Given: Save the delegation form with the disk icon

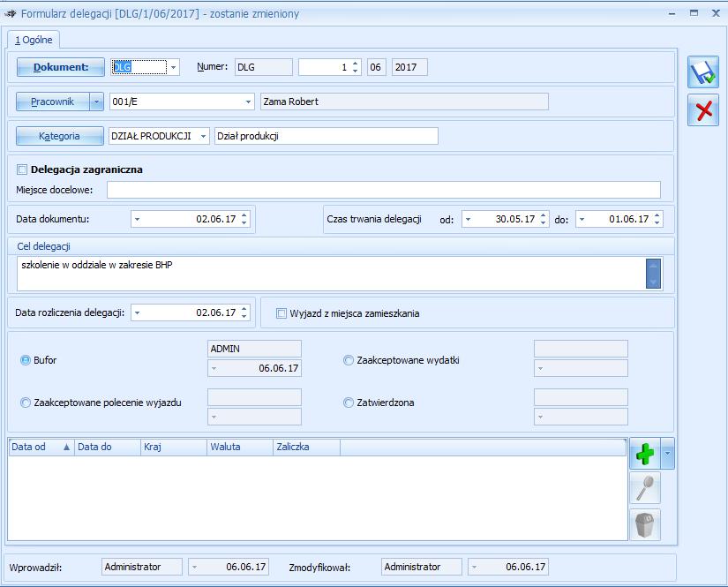Looking at the screenshot, I should click(x=703, y=72).
